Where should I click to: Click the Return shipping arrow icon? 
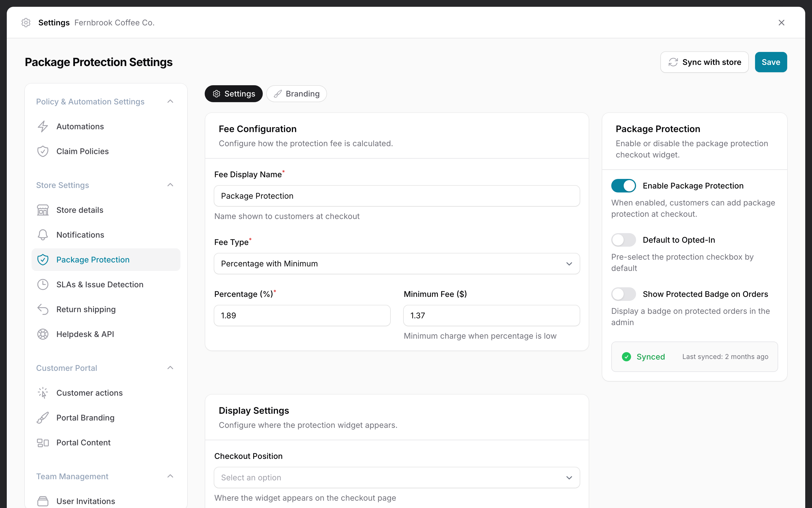[43, 309]
